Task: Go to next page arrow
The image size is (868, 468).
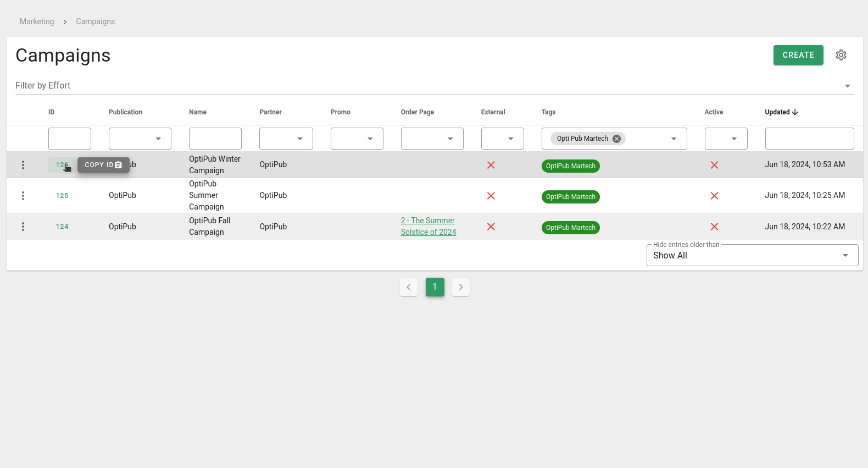Action: (461, 287)
